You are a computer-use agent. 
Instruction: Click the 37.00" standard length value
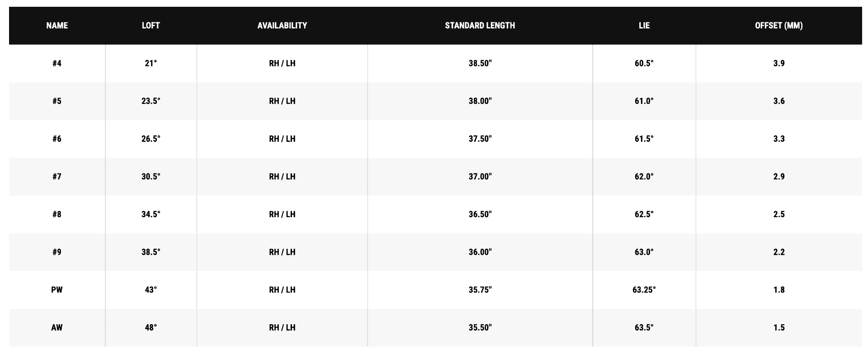click(x=480, y=177)
